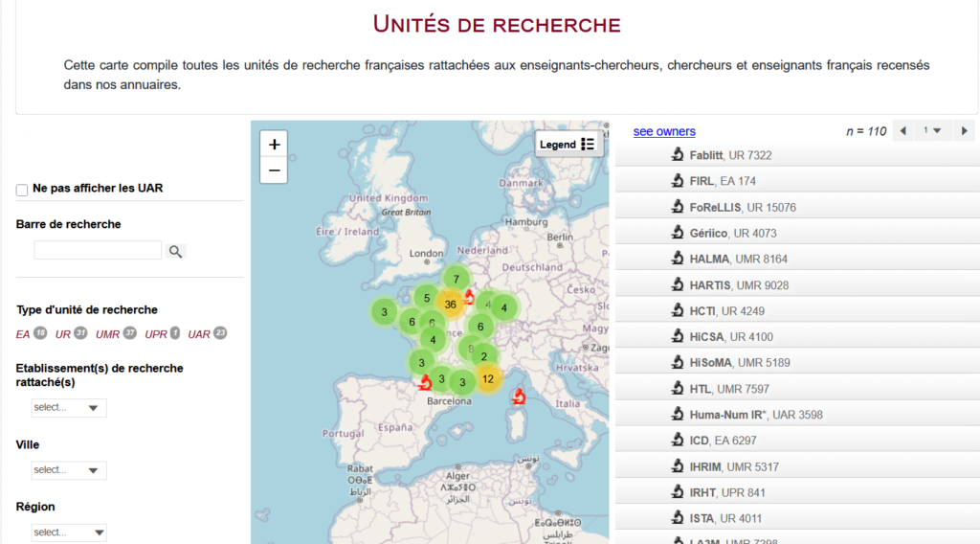Viewport: 980px width, 544px height.
Task: Open the Etablissement de recherche select dropdown
Action: pyautogui.click(x=69, y=408)
